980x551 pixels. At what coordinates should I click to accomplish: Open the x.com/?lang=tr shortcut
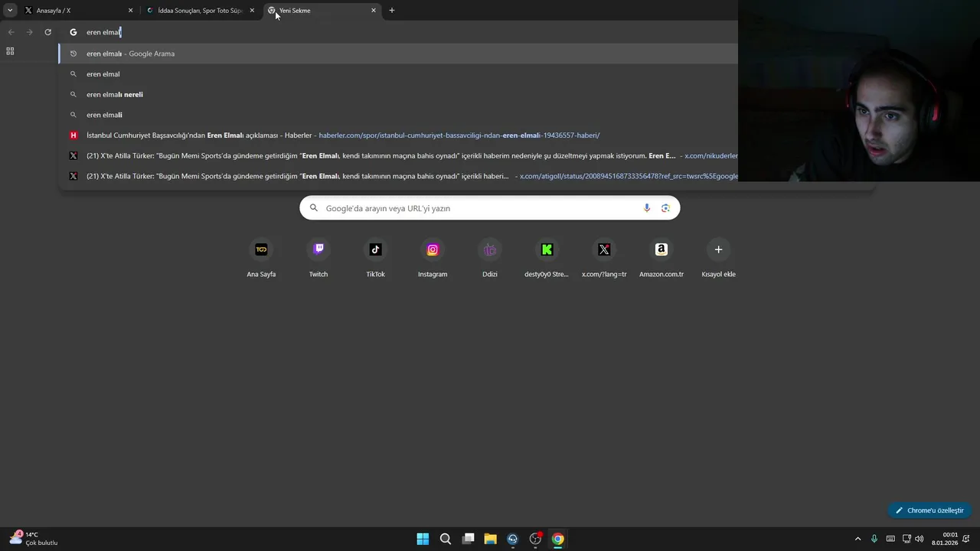tap(604, 259)
